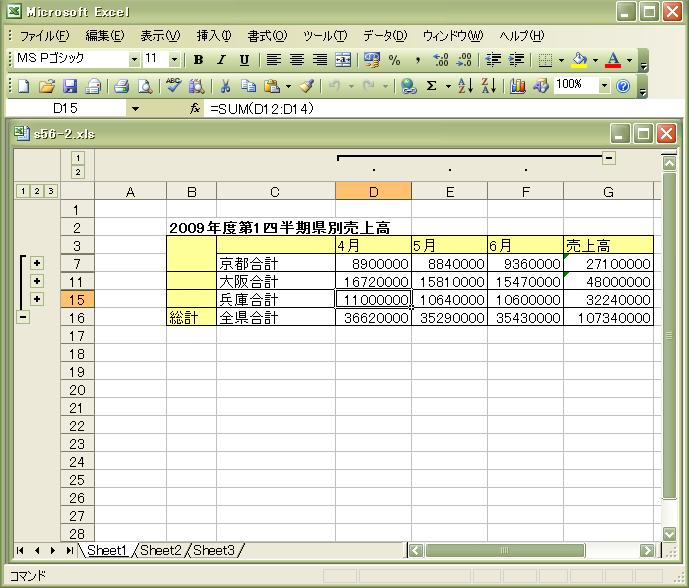Increase indent in cell
This screenshot has width=689, height=588.
click(x=516, y=60)
